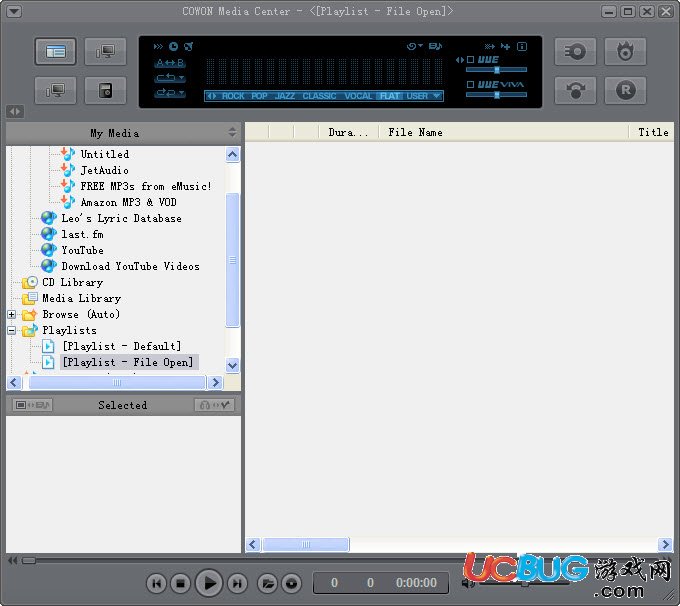680x606 pixels.
Task: Sort the playlist by Duration column
Action: pyautogui.click(x=348, y=132)
